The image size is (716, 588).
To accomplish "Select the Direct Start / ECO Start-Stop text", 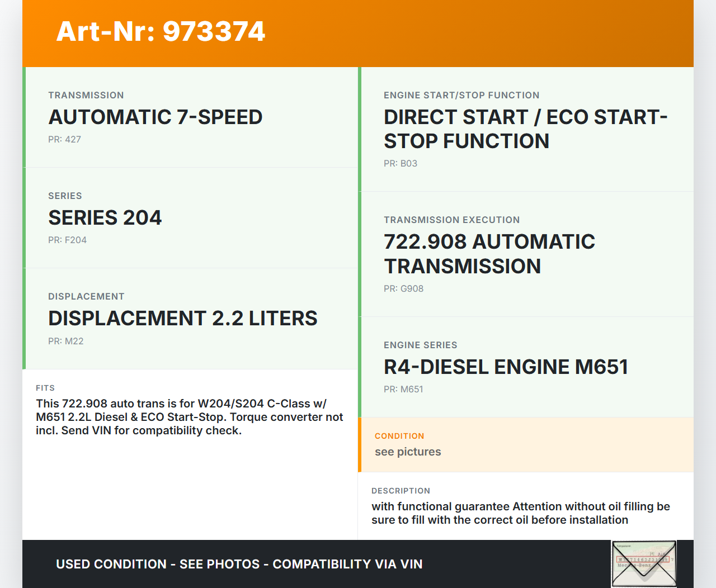I will [525, 129].
